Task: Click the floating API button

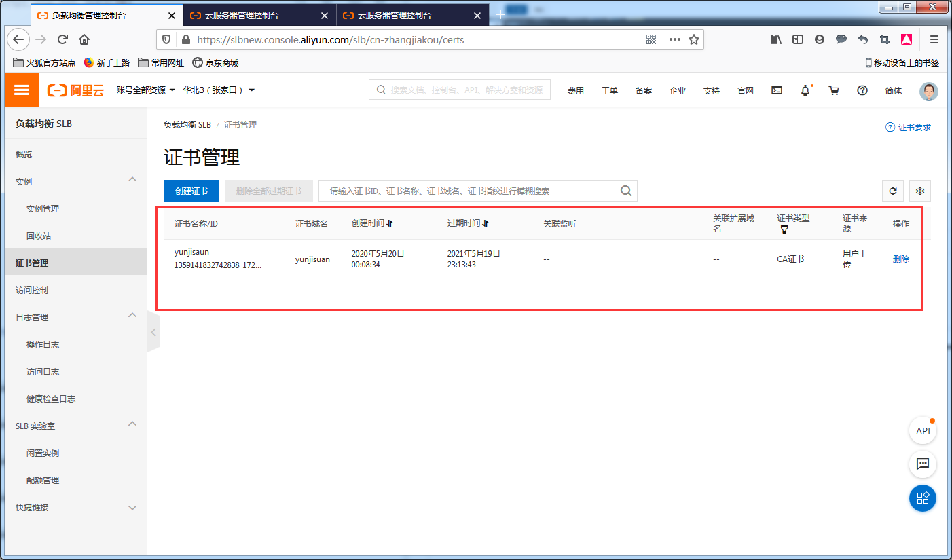Action: 923,430
